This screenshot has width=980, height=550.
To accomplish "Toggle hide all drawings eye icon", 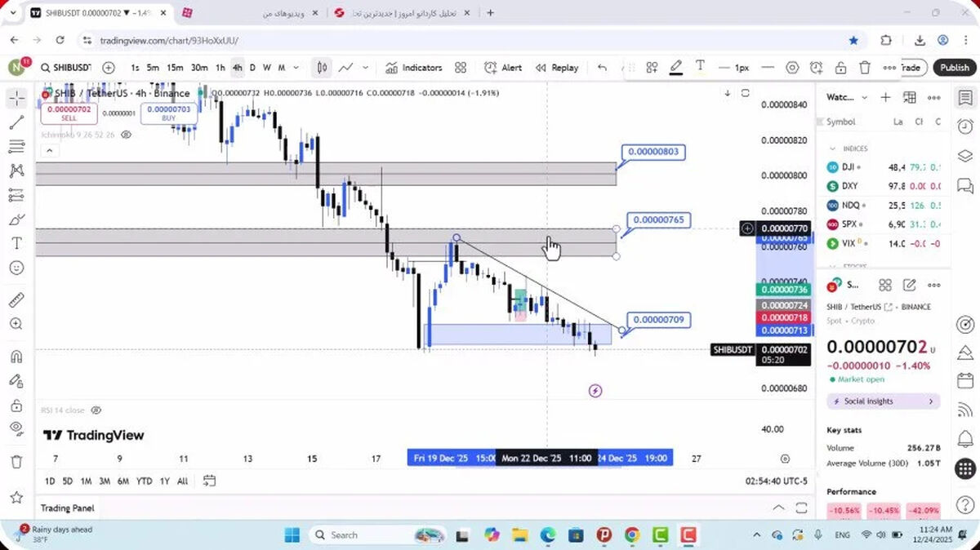I will [x=16, y=428].
